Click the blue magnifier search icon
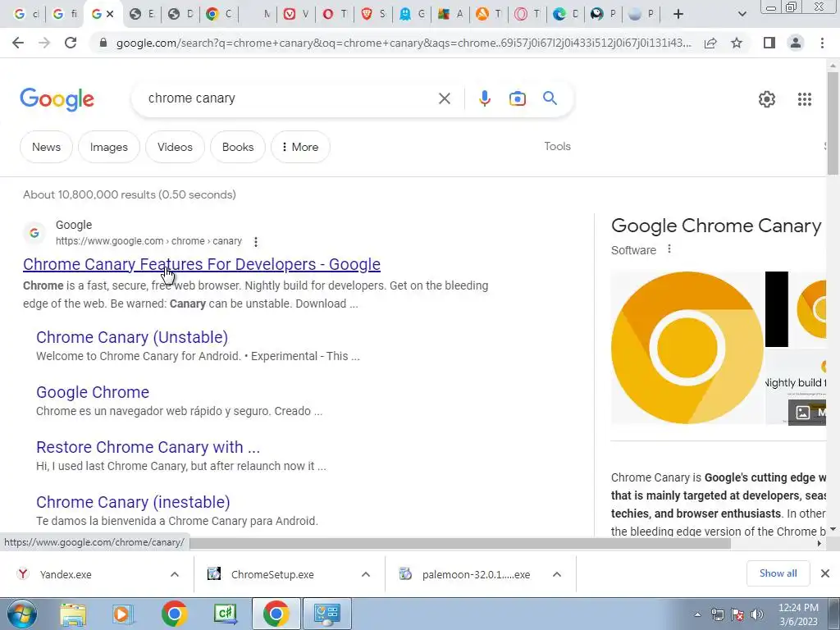The height and width of the screenshot is (630, 840). coord(550,98)
